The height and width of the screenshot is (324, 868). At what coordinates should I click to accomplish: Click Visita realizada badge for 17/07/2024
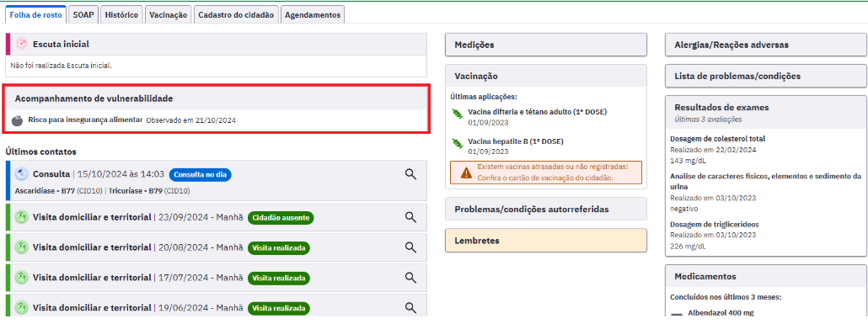[x=279, y=278]
